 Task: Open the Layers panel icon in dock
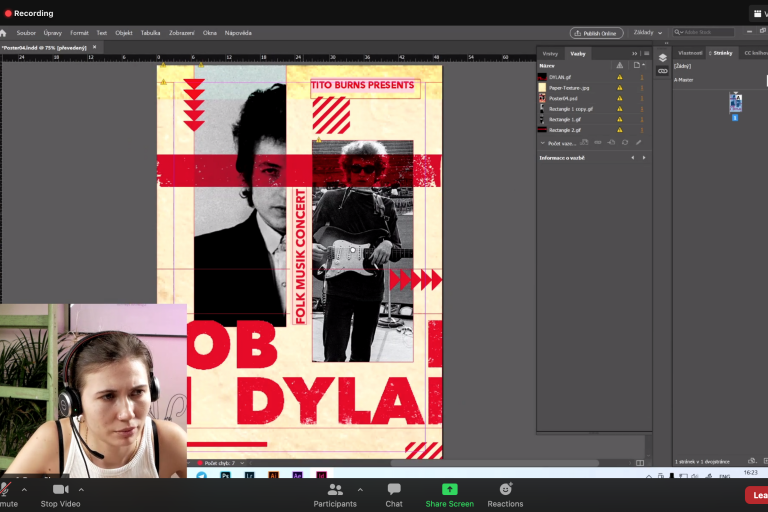coord(662,58)
